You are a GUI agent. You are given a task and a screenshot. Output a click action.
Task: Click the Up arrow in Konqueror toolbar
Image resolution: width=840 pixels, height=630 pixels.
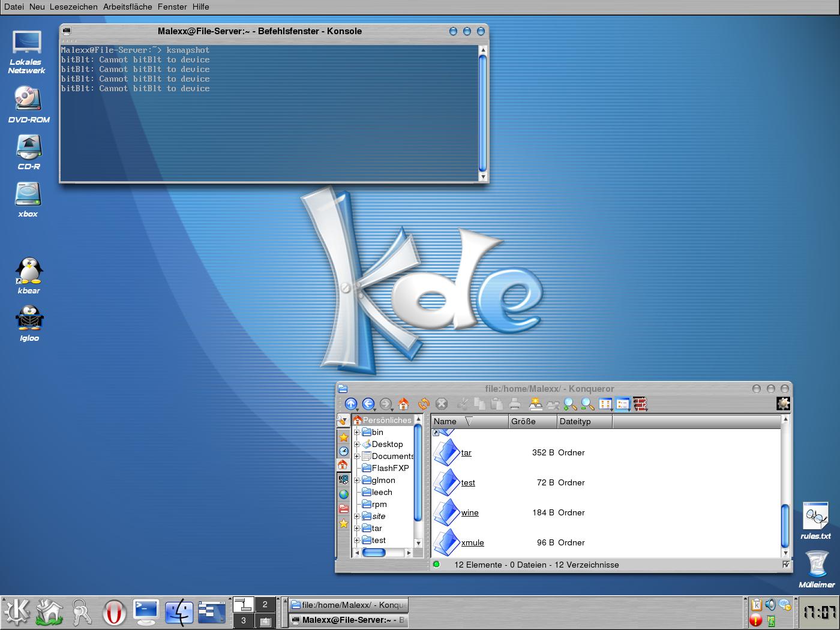351,404
